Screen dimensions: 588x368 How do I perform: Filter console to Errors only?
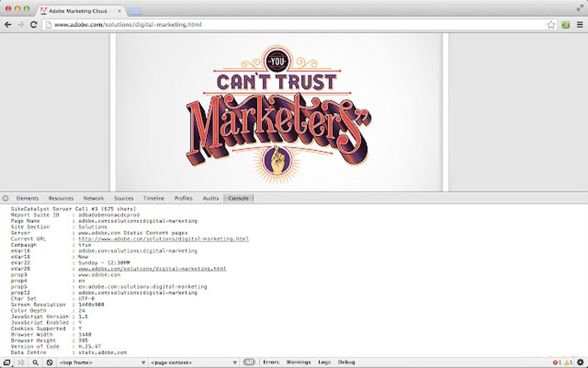point(271,362)
